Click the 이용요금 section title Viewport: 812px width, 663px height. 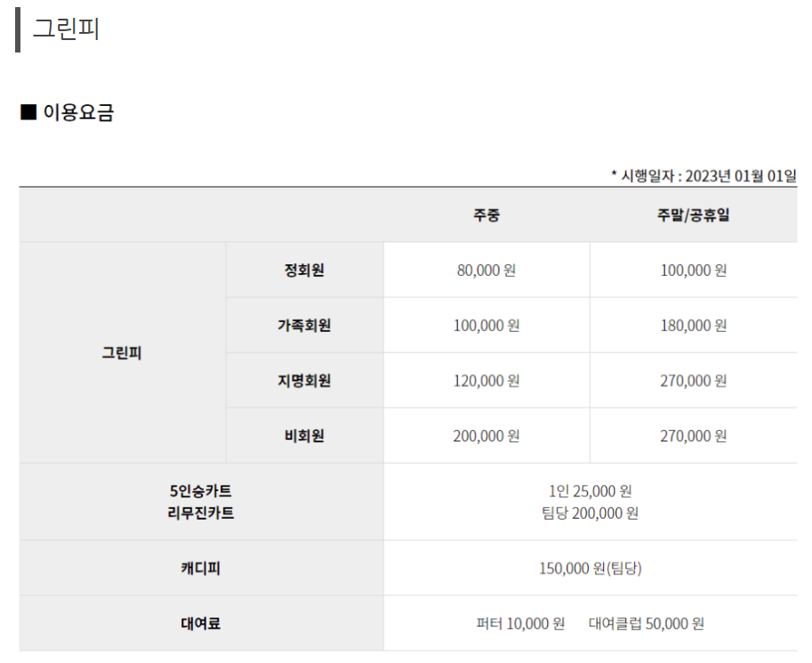point(78,112)
